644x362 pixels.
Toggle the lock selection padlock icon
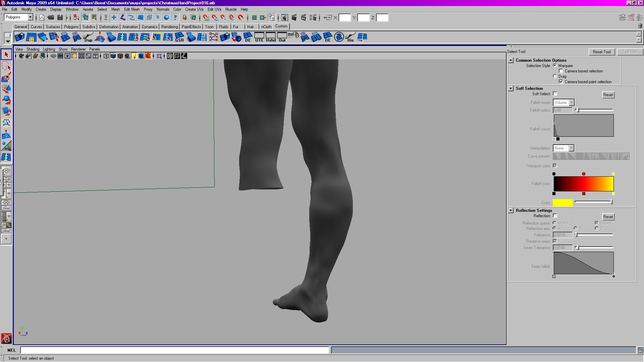tap(184, 17)
